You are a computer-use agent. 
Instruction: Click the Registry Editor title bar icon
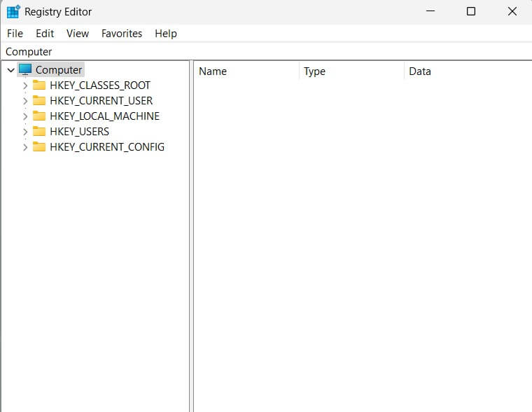tap(13, 11)
